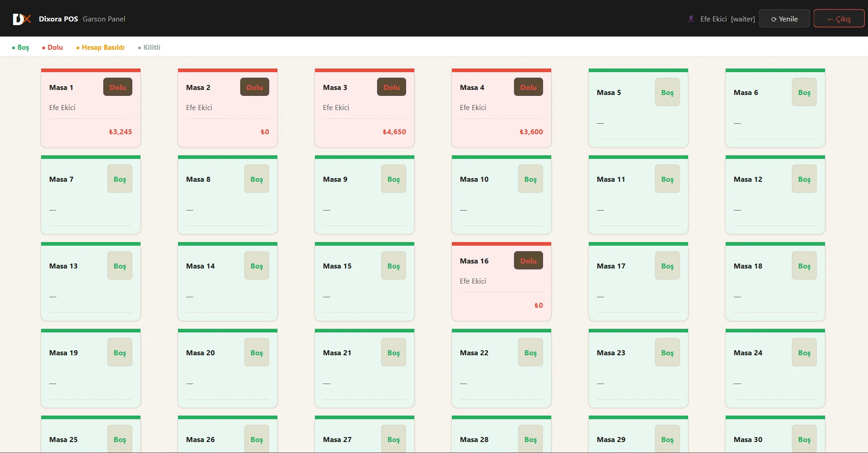Open the Masa 8 table card
This screenshot has height=453, width=868.
click(x=228, y=195)
